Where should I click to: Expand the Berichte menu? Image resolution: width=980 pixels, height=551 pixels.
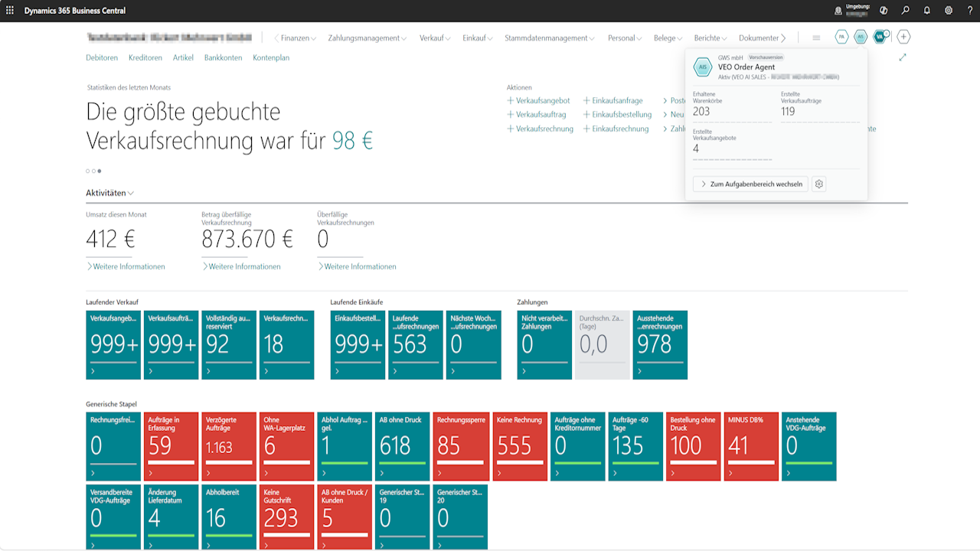[x=710, y=37]
